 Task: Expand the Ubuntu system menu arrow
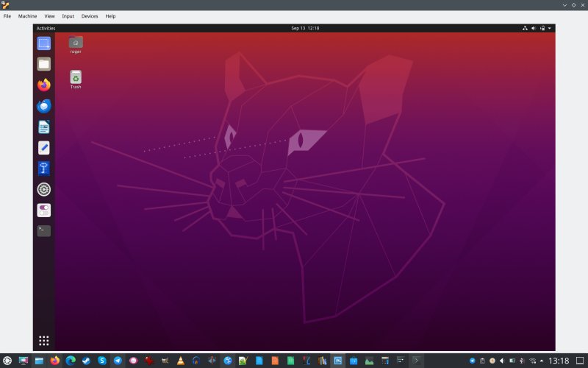click(x=550, y=28)
